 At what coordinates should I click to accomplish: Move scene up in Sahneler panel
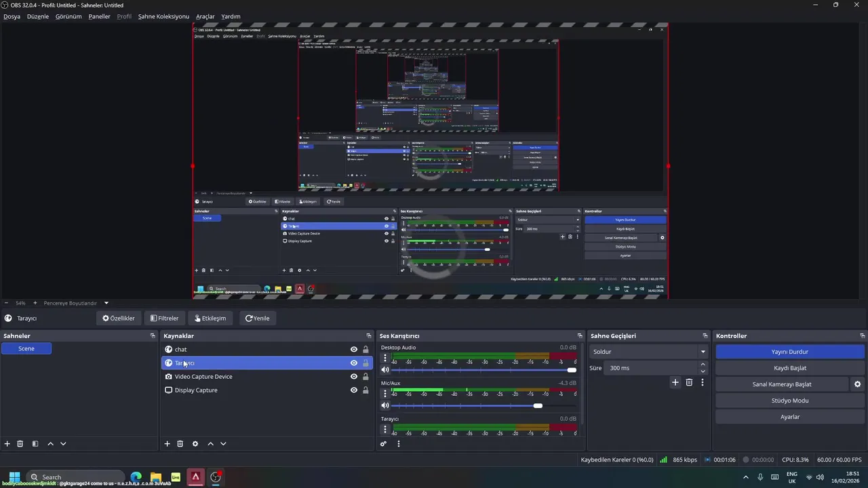tap(50, 444)
